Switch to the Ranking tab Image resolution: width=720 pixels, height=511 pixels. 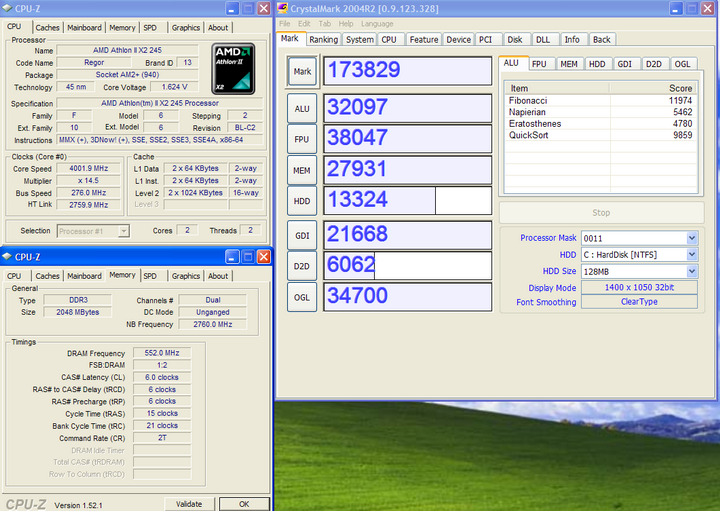tap(323, 39)
